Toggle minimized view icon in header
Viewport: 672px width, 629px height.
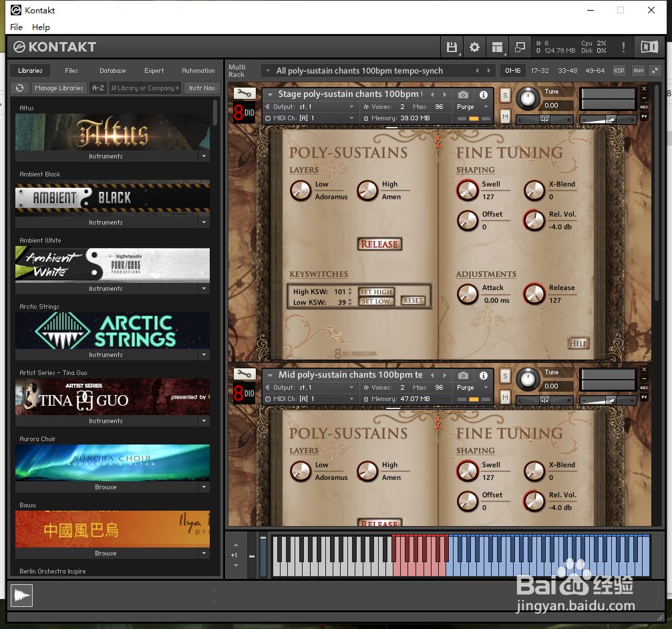click(520, 47)
